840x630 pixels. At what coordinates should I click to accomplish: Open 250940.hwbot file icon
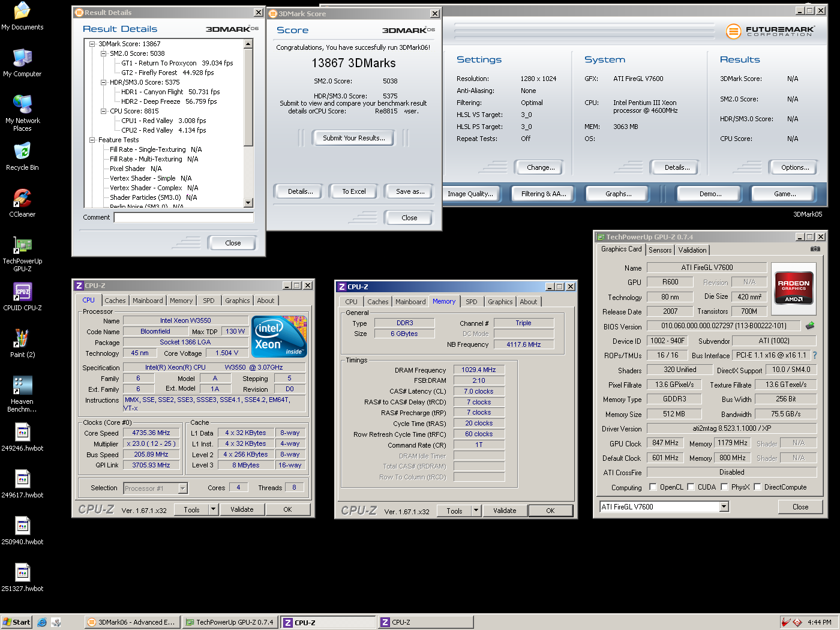pyautogui.click(x=22, y=531)
